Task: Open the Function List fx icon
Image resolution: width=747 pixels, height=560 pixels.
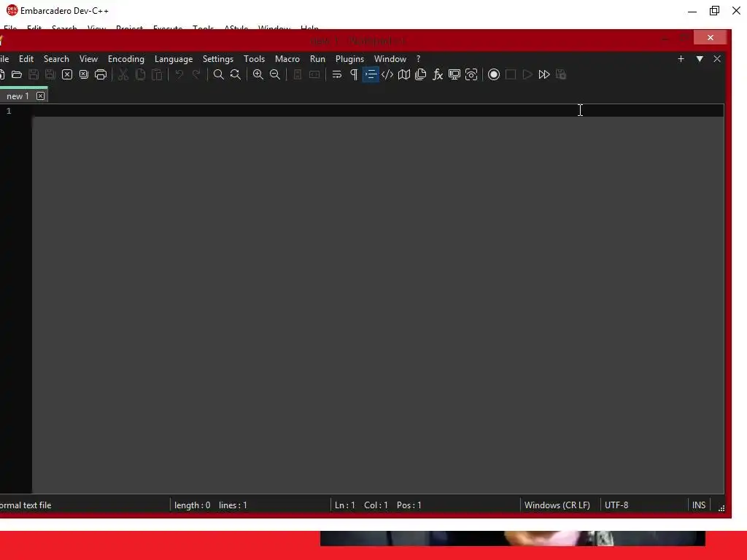Action: click(438, 74)
